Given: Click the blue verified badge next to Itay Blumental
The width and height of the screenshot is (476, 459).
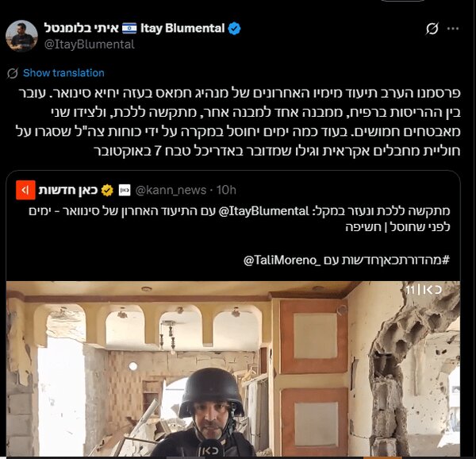Looking at the screenshot, I should coord(234,29).
